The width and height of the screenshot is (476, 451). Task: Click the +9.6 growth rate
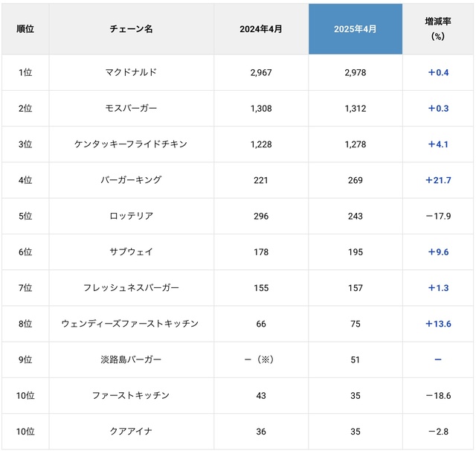click(438, 252)
